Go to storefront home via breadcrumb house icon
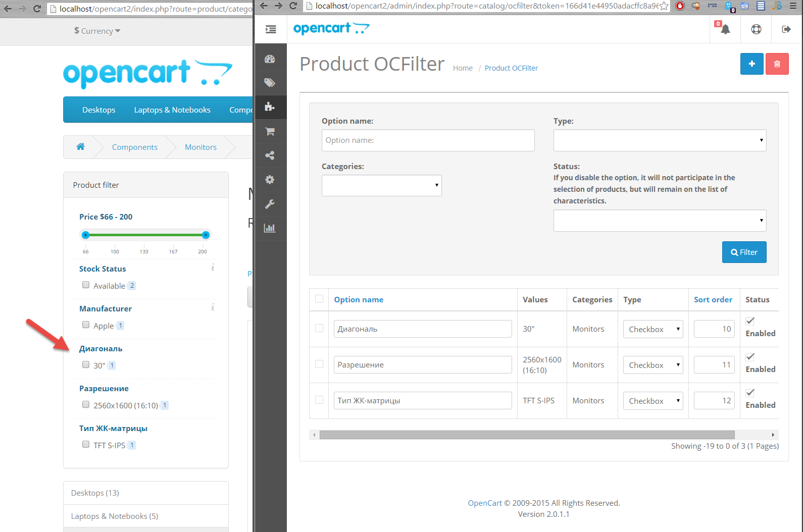Image resolution: width=803 pixels, height=532 pixels. pyautogui.click(x=80, y=147)
